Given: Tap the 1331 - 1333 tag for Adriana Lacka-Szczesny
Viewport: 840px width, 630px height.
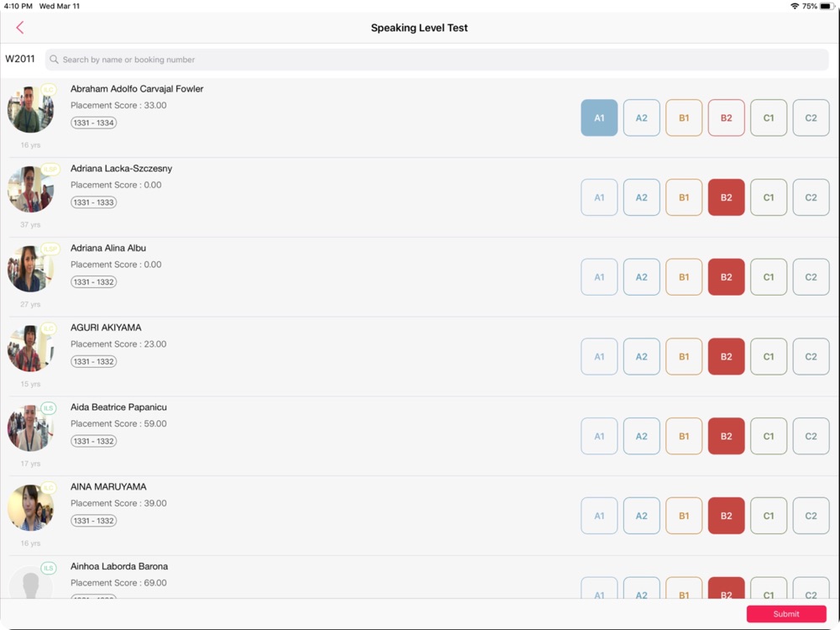Looking at the screenshot, I should pyautogui.click(x=93, y=202).
